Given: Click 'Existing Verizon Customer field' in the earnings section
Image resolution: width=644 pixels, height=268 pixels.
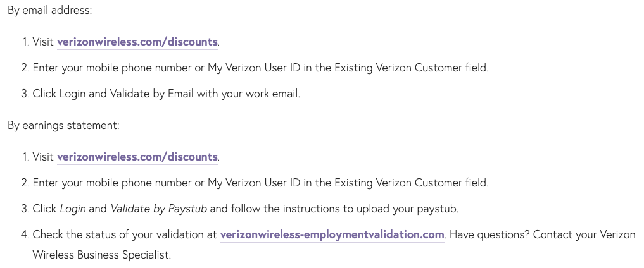Looking at the screenshot, I should 411,183.
